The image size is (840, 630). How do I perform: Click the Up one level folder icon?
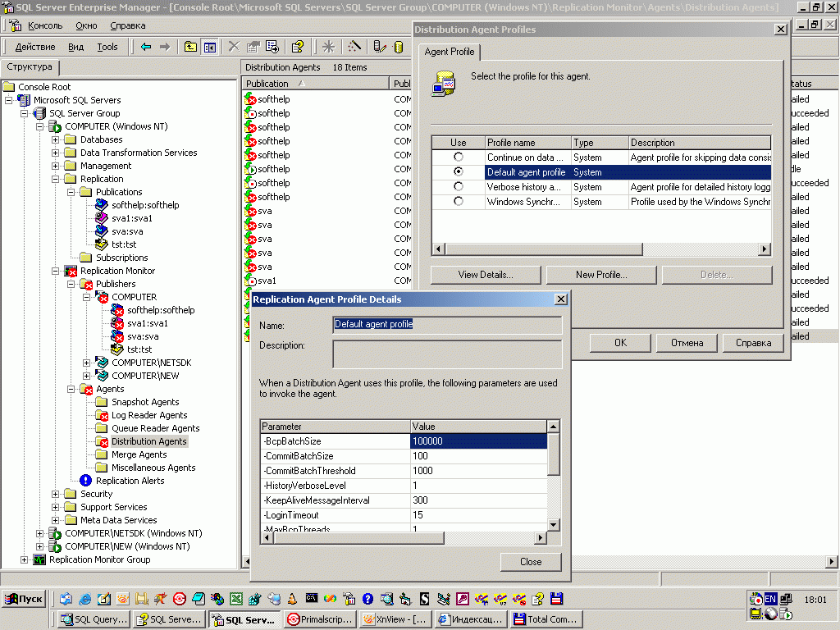coord(190,47)
